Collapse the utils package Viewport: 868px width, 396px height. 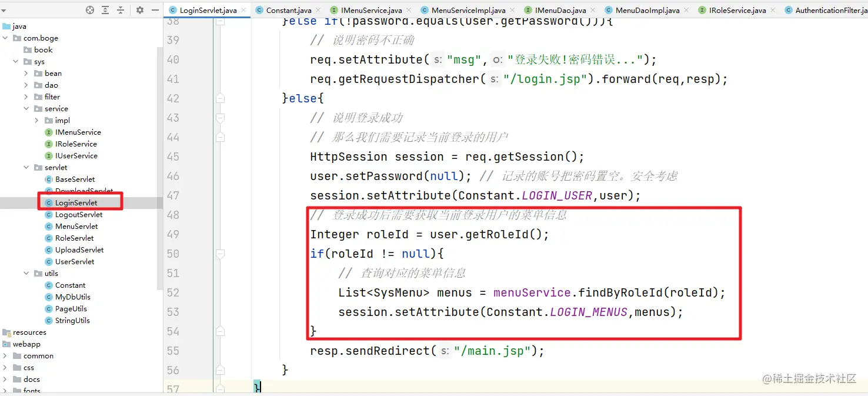26,274
